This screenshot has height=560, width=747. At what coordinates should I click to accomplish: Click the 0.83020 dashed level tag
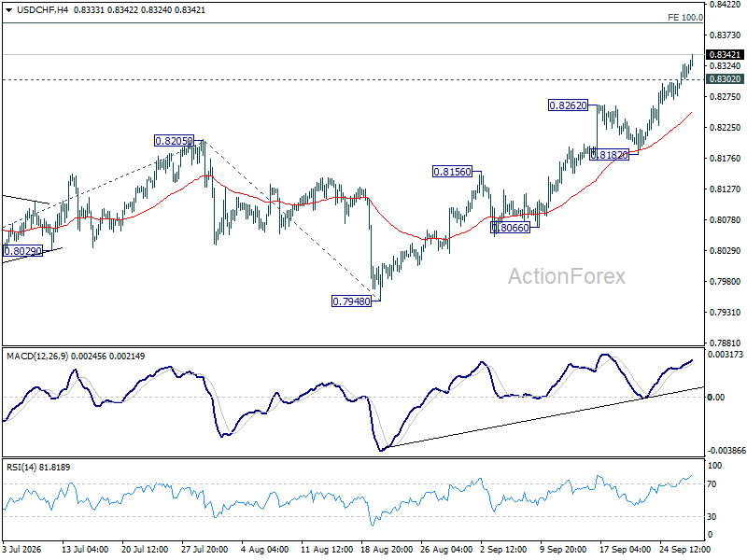[x=725, y=79]
